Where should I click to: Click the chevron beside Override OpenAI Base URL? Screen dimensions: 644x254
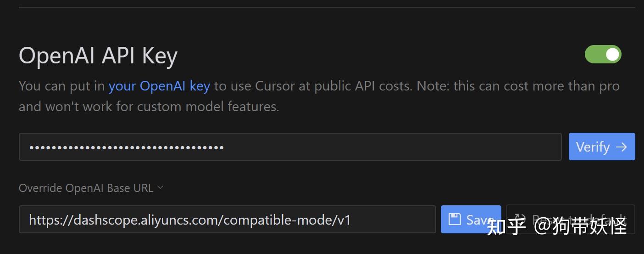coord(160,187)
